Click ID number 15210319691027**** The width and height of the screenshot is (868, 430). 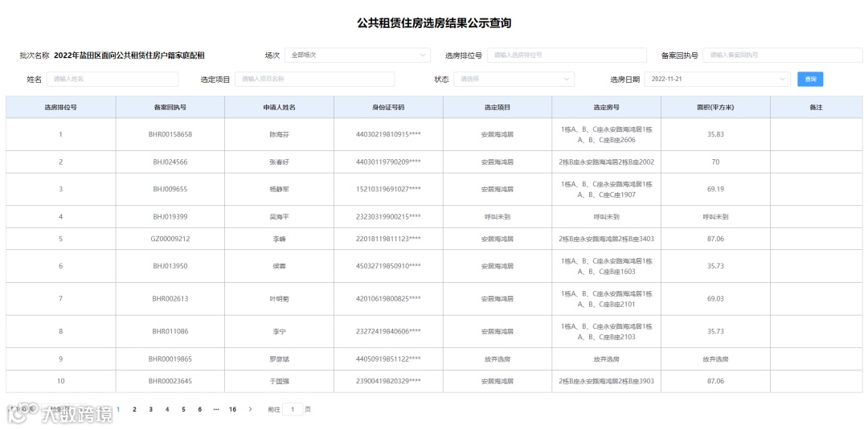[388, 189]
